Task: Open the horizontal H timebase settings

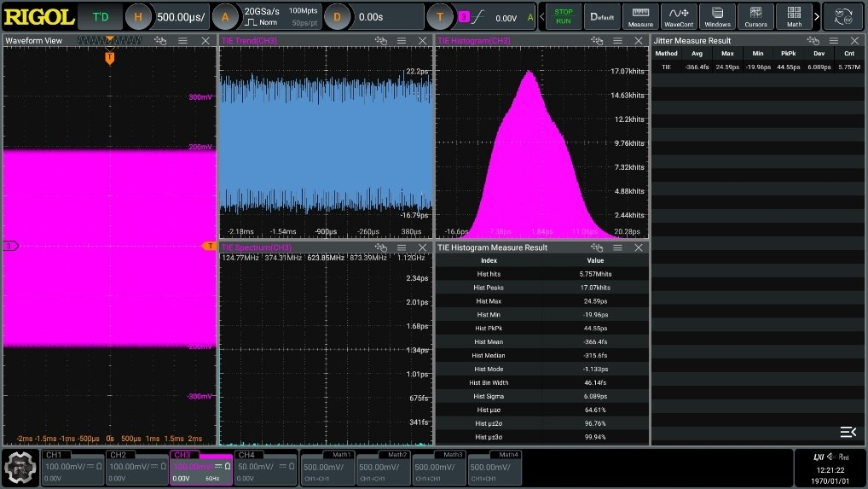Action: tap(138, 16)
